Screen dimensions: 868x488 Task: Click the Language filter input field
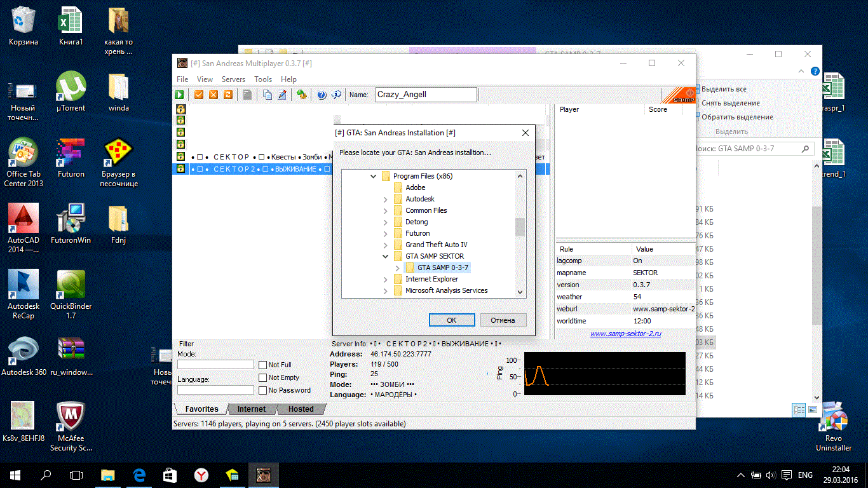click(215, 390)
